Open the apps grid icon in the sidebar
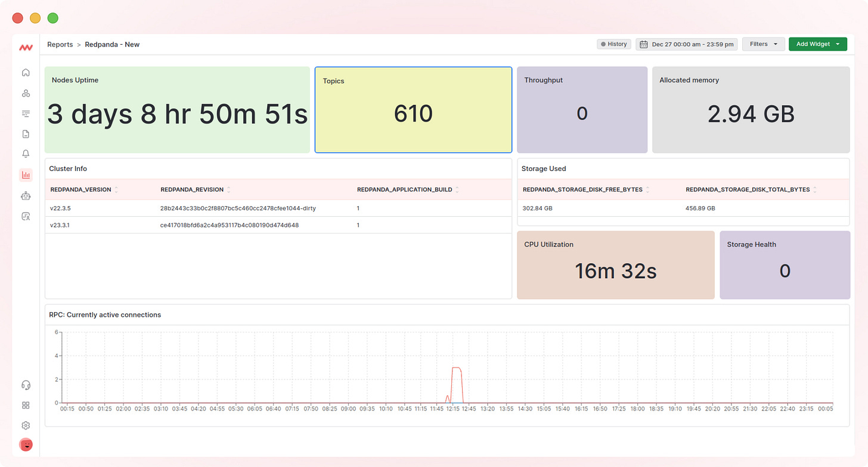The height and width of the screenshot is (467, 868). [26, 405]
